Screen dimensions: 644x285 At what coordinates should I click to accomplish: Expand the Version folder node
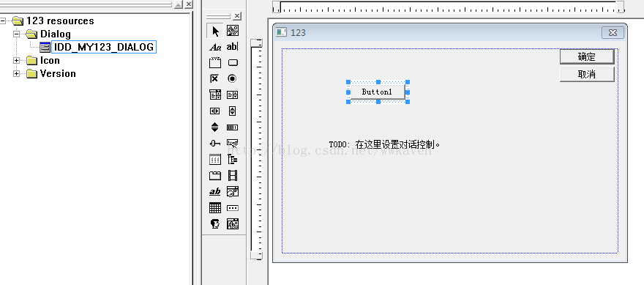pos(16,73)
